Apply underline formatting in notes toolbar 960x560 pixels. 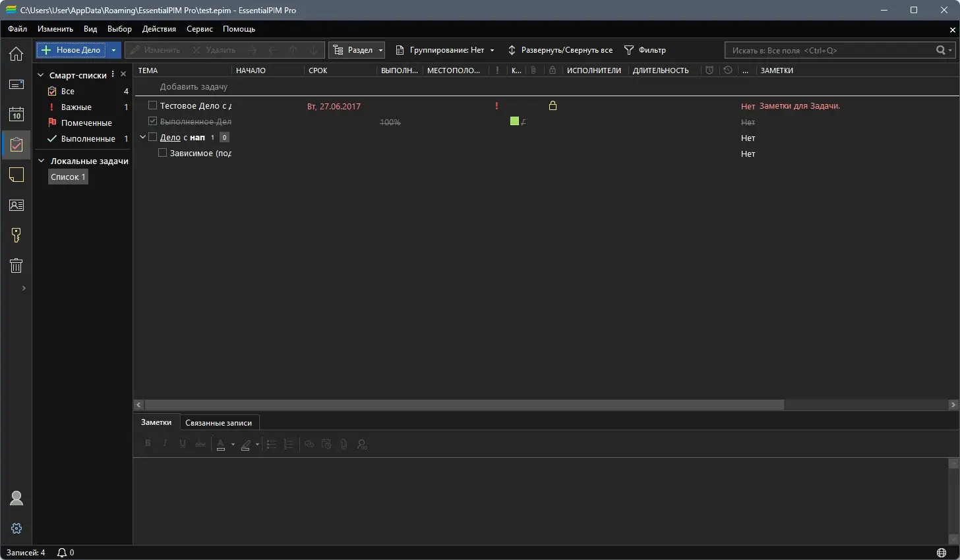(183, 444)
